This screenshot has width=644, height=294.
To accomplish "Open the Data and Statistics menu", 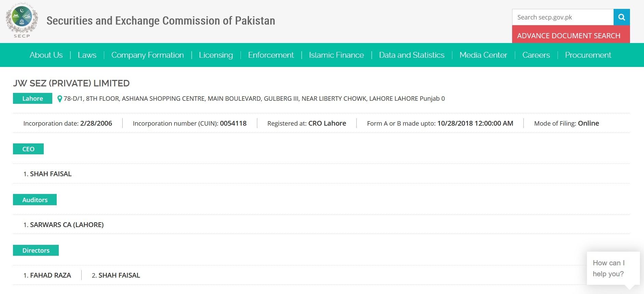I will click(412, 55).
